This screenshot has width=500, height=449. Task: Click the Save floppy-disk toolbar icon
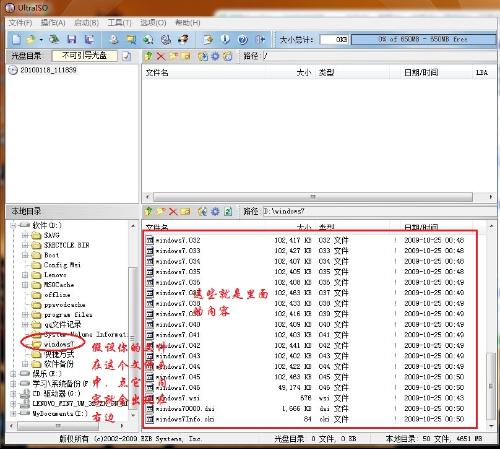[72, 40]
